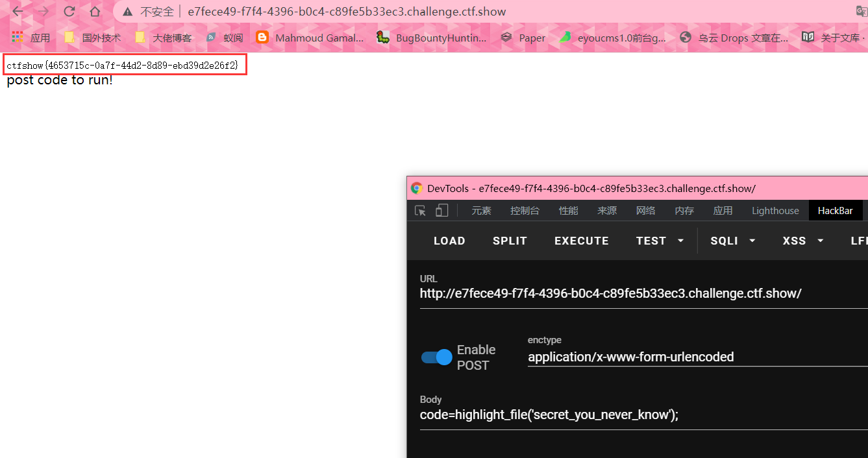Activate DevTools inspect element picker icon
Image resolution: width=868 pixels, height=458 pixels.
coord(420,210)
